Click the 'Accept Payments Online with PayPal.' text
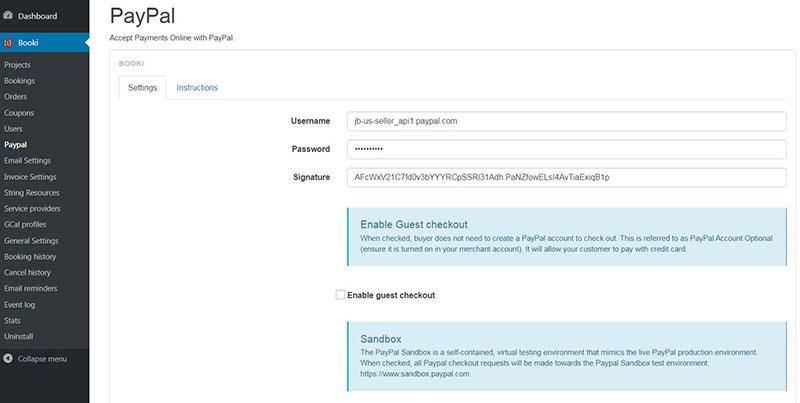Screen dimensions: 800x403 click(x=172, y=38)
